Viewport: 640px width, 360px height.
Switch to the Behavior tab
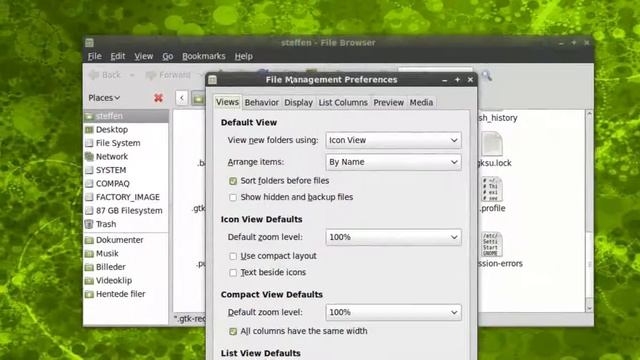coord(261,102)
